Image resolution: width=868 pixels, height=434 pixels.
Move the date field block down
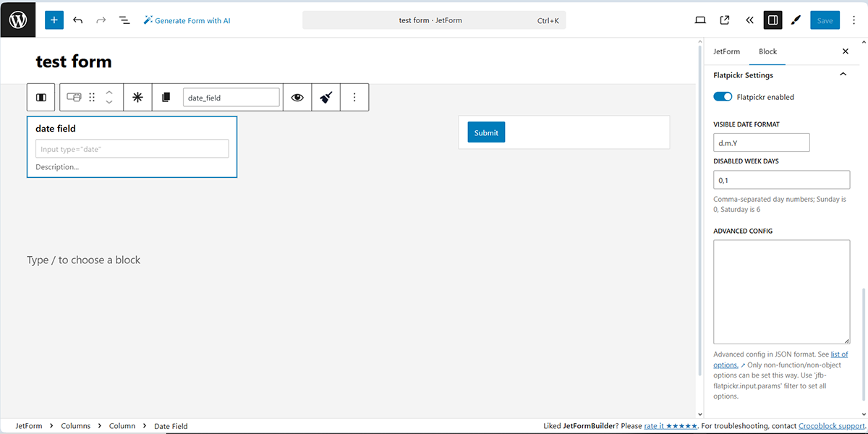109,103
